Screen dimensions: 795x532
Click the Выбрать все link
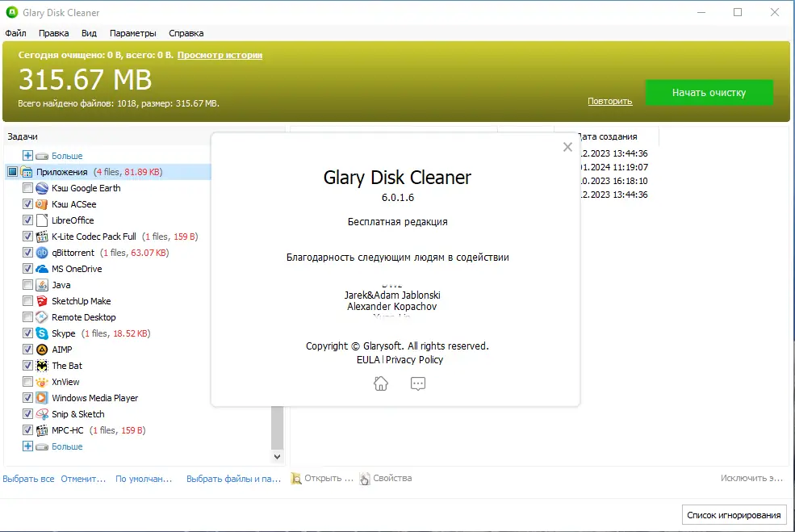point(28,479)
